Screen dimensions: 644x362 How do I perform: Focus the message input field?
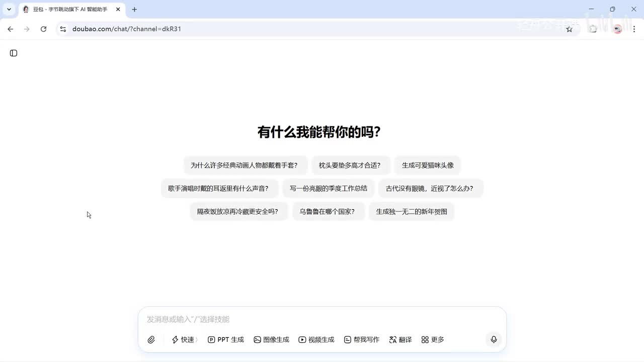[x=322, y=319]
